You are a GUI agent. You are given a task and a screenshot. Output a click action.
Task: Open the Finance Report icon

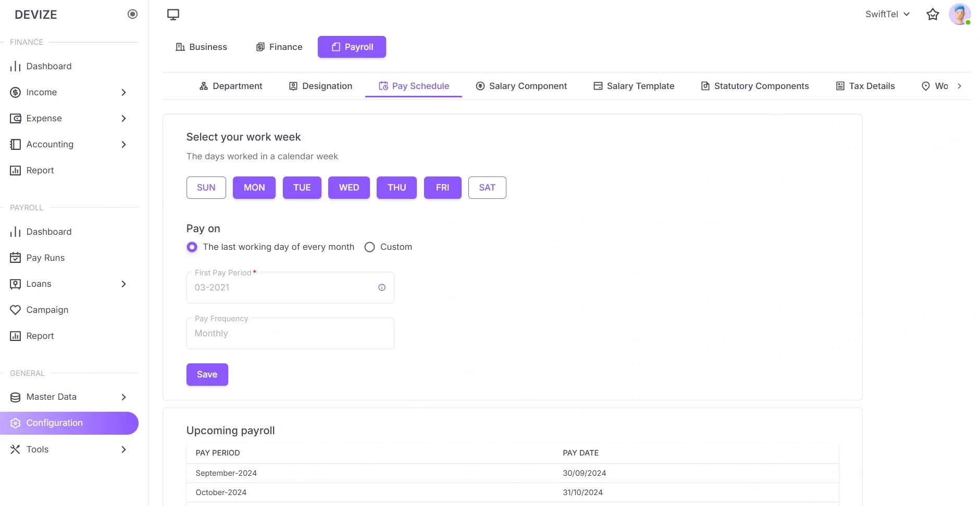(15, 170)
